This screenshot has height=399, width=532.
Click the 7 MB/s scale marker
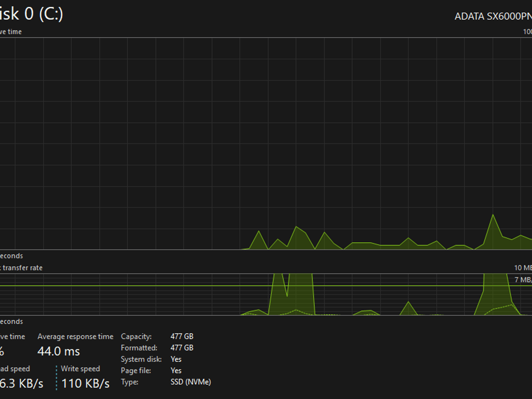coord(523,280)
